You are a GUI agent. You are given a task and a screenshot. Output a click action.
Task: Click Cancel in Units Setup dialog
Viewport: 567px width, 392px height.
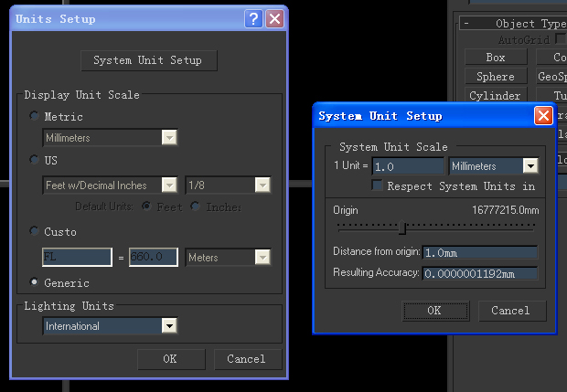coord(248,359)
